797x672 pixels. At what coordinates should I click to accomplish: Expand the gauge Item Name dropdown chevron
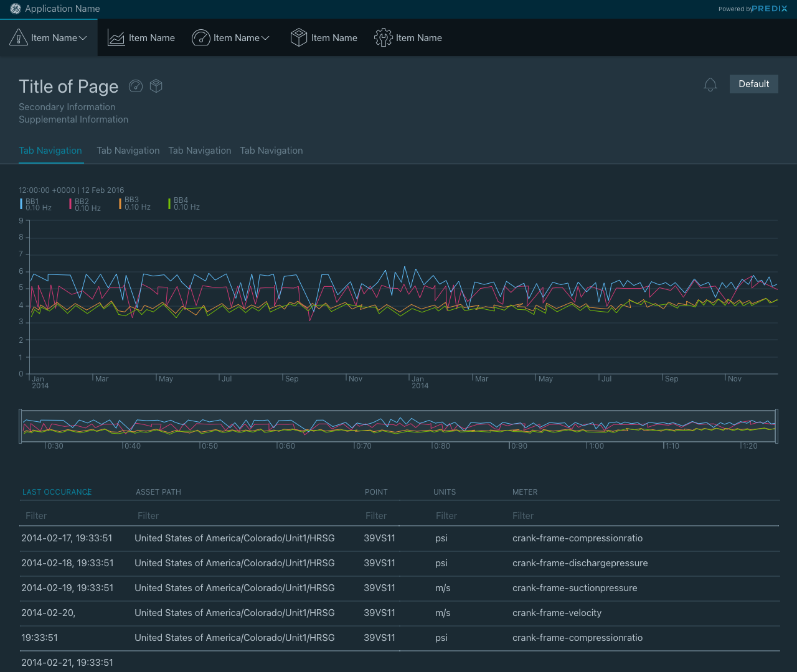[x=265, y=38]
